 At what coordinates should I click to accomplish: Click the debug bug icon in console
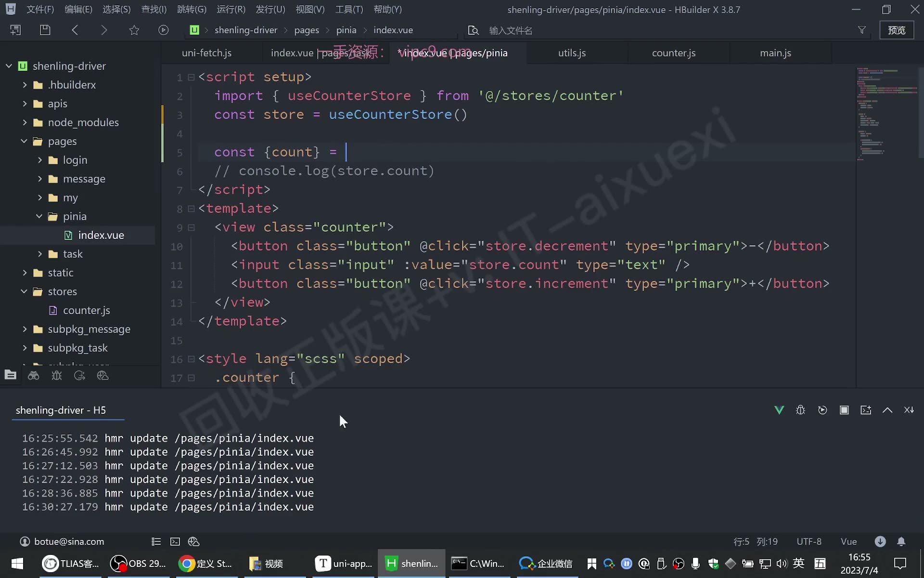801,410
